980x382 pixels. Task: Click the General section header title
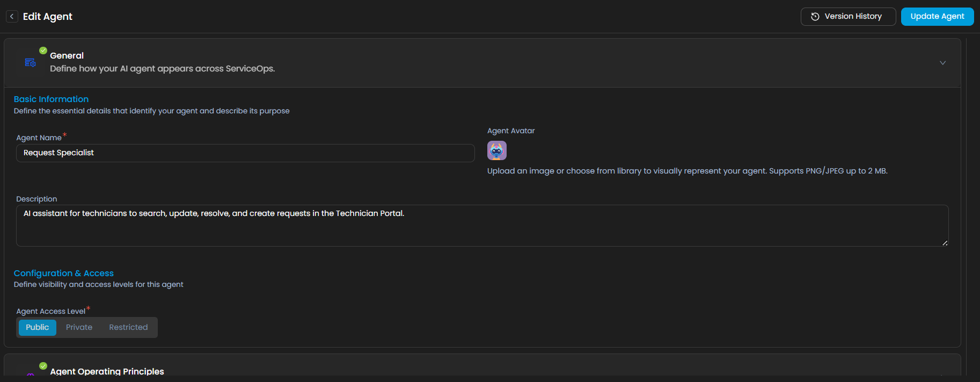(67, 56)
